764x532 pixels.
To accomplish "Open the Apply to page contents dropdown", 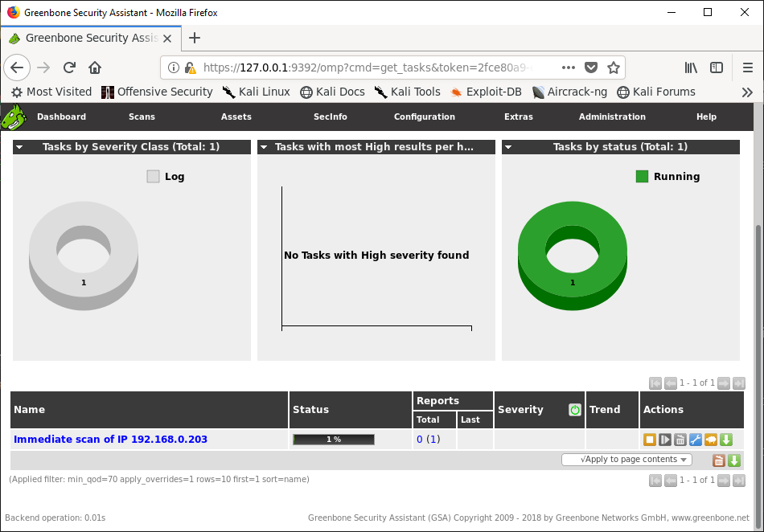I will click(x=626, y=460).
